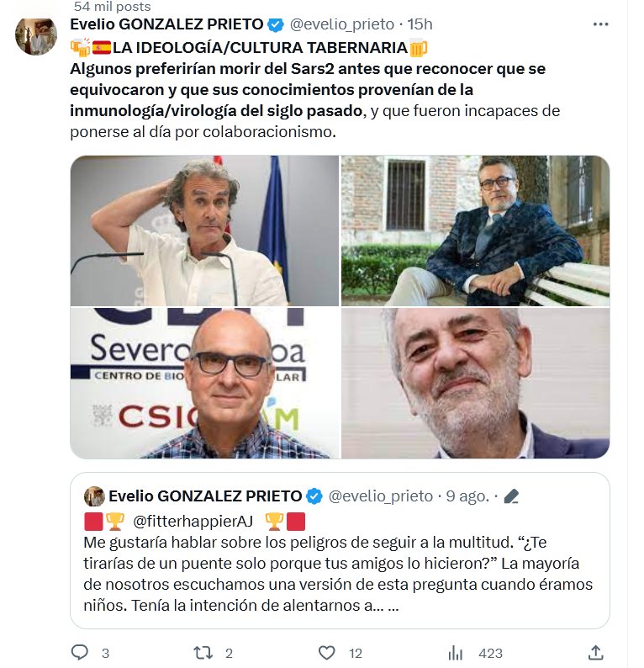Click the edited pencil icon in quoted post
The width and height of the screenshot is (644, 668).
(511, 496)
